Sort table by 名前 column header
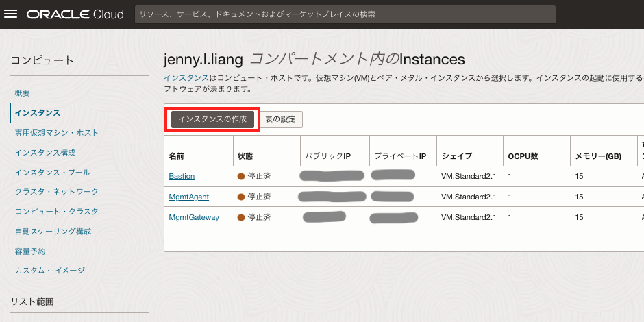This screenshot has height=322, width=644. point(177,156)
